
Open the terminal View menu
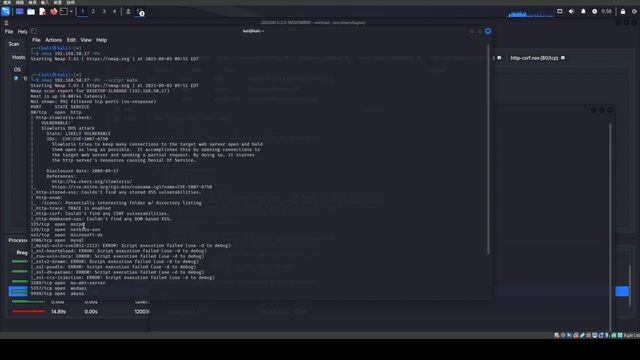tap(86, 40)
